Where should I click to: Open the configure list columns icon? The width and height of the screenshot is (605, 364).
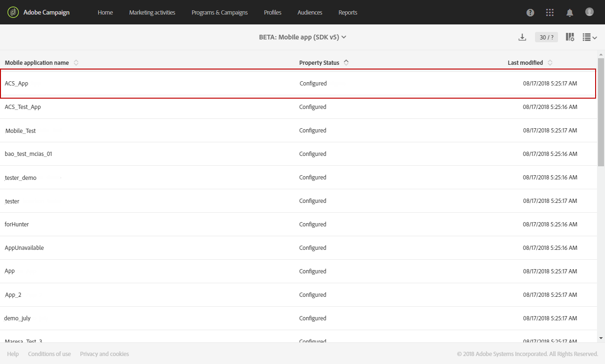point(570,37)
